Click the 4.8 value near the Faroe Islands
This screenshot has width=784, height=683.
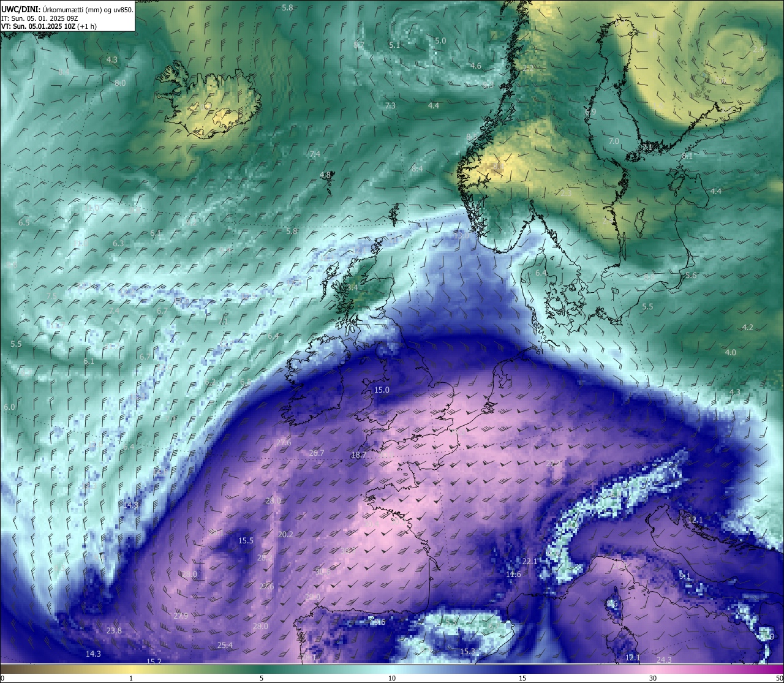pos(325,175)
